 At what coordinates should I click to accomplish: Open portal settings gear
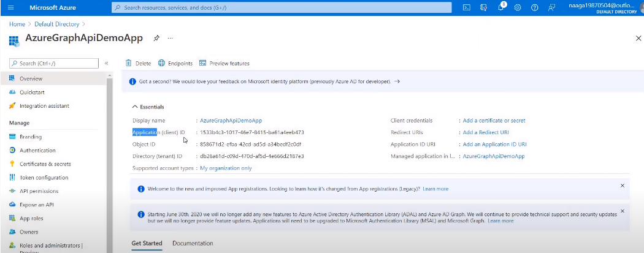click(518, 7)
